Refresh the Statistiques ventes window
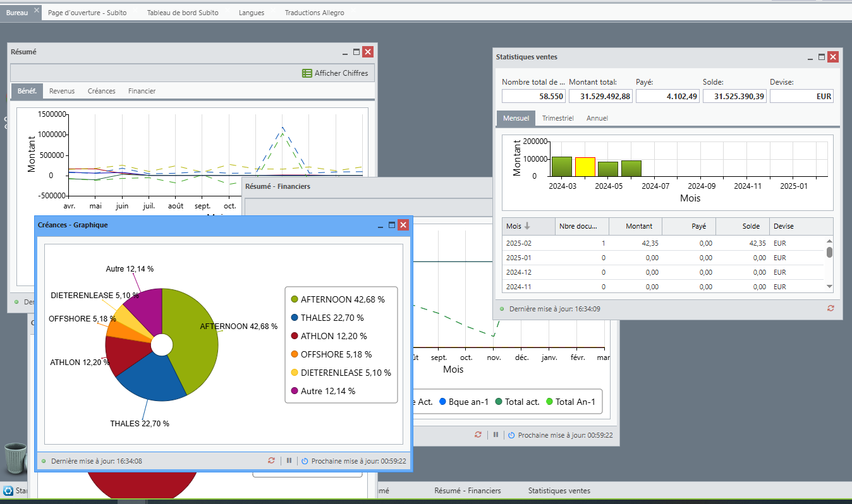 (x=831, y=309)
